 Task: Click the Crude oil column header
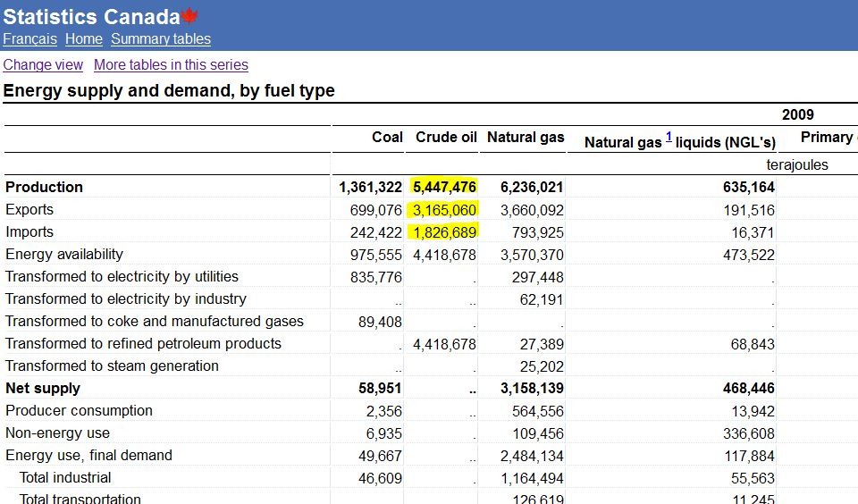pos(446,138)
